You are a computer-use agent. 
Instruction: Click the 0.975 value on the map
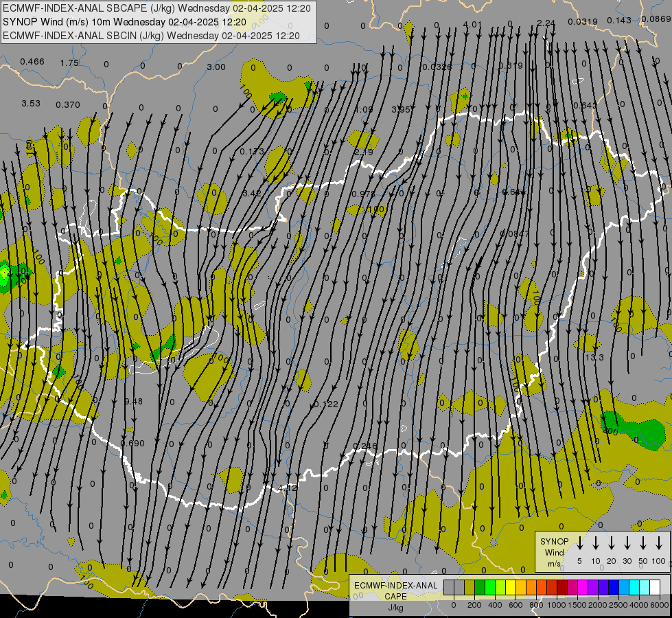(x=363, y=194)
